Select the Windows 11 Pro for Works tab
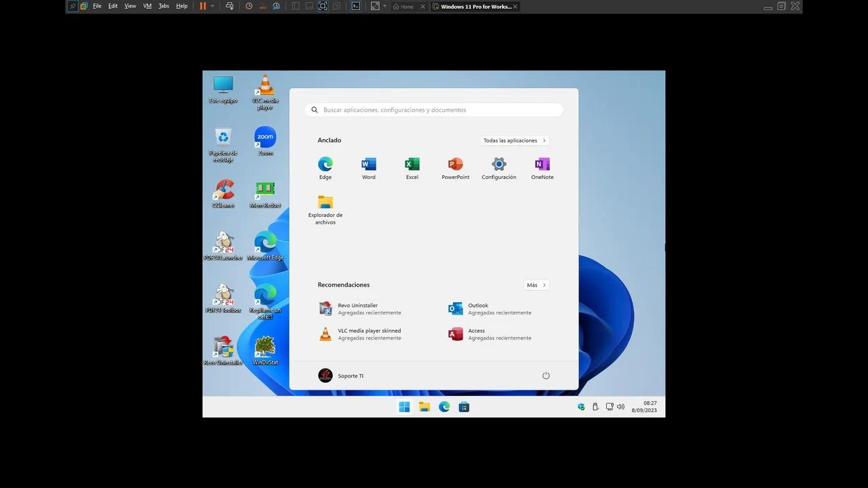The width and height of the screenshot is (868, 488). pyautogui.click(x=475, y=6)
